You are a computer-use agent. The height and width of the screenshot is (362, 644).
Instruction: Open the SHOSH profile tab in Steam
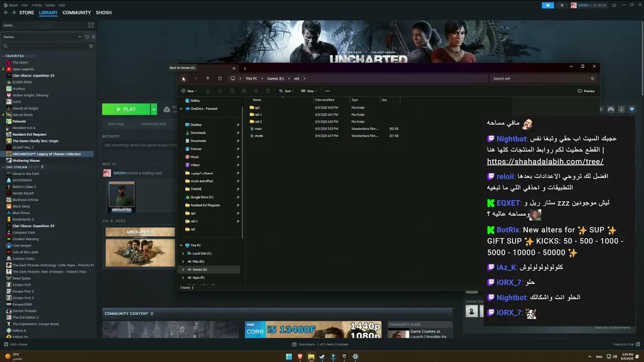[x=104, y=13]
